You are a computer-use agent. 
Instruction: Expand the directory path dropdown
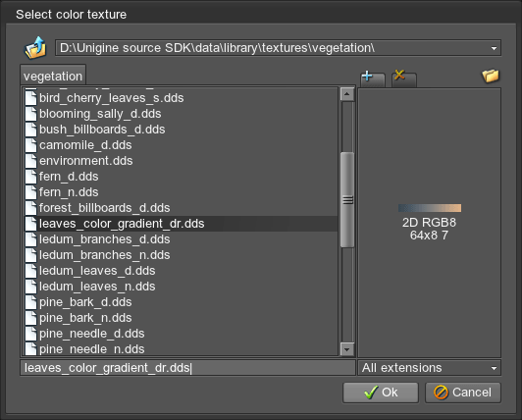click(494, 48)
